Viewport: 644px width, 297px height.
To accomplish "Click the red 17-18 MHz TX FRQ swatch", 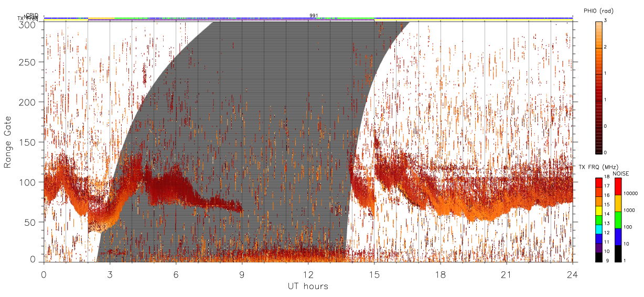I will click(x=599, y=182).
